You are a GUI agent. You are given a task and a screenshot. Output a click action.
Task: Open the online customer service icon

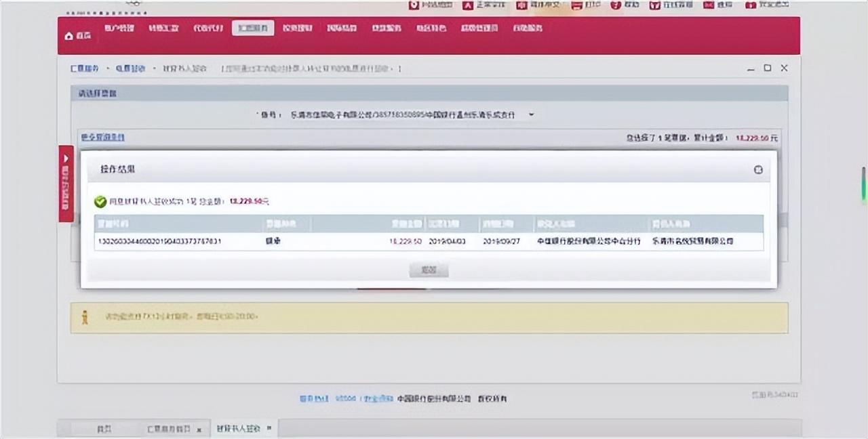654,5
